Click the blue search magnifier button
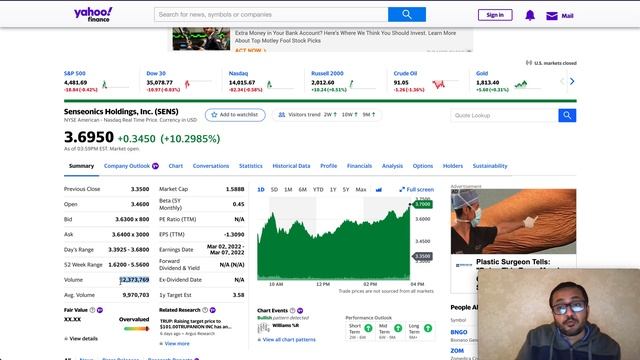 407,14
